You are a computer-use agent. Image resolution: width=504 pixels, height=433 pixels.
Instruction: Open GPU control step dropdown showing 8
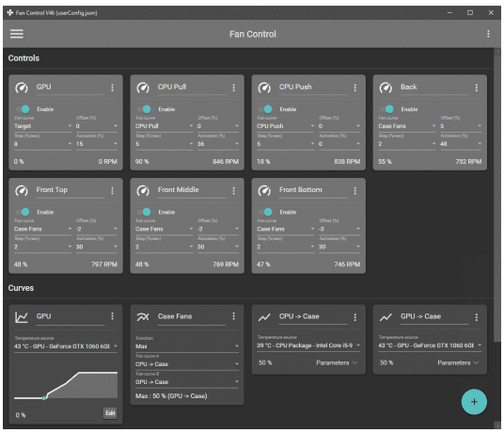tap(42, 144)
